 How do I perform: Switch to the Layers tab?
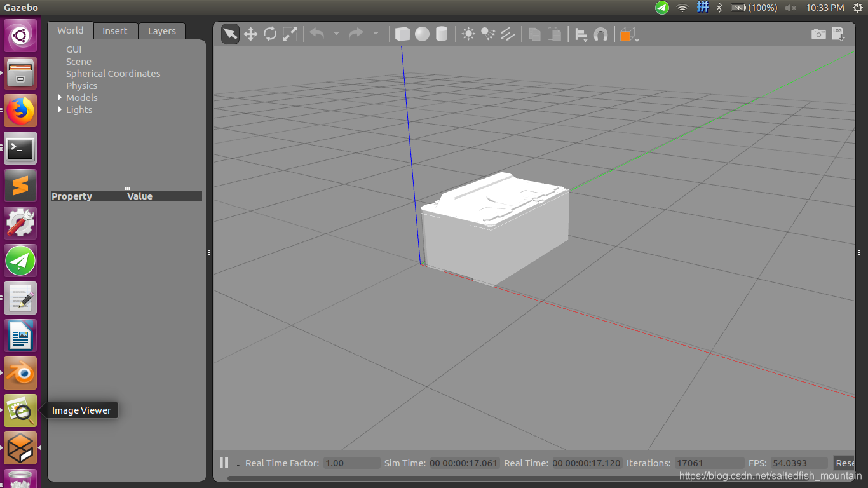[162, 31]
